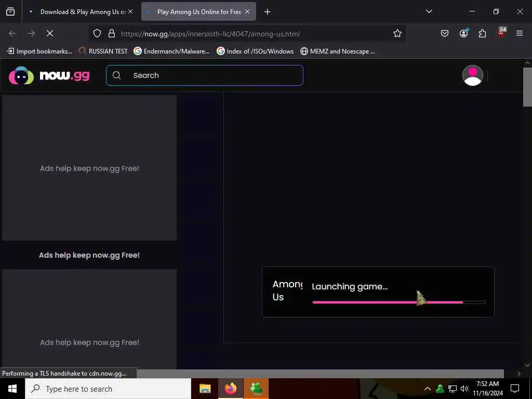Click the now.gg Search field
Image resolution: width=532 pixels, height=399 pixels.
(x=205, y=75)
